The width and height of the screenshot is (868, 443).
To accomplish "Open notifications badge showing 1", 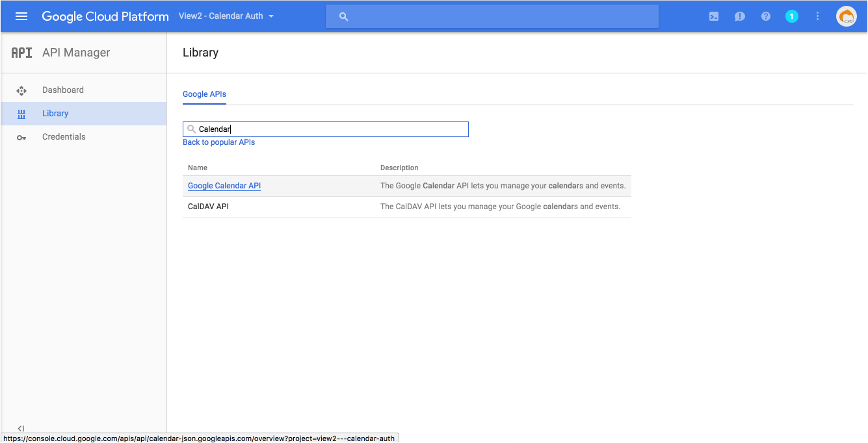I will 791,16.
